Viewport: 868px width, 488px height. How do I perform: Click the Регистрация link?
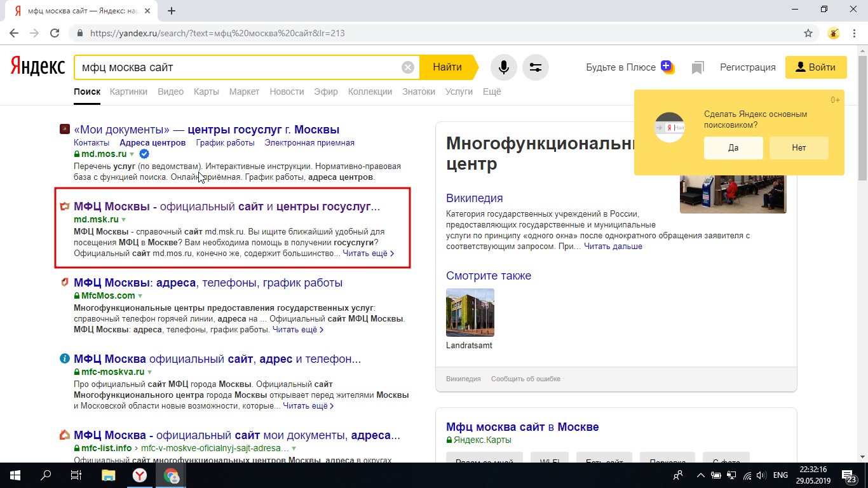(748, 67)
